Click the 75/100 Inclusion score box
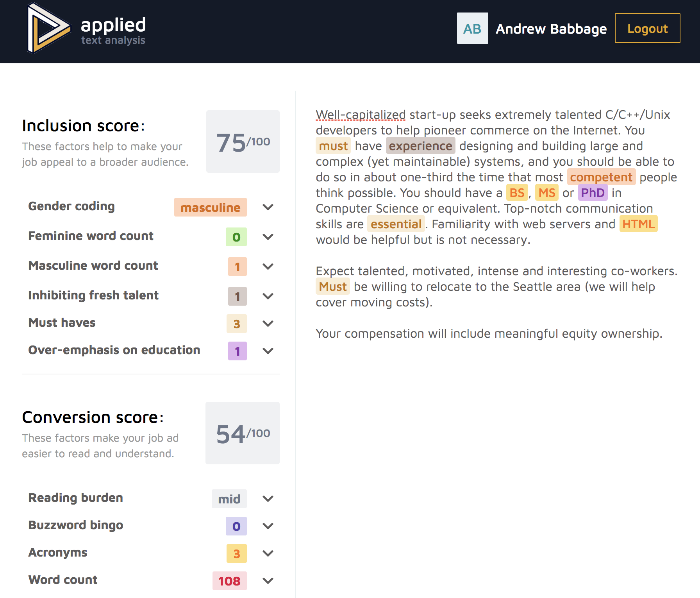This screenshot has width=700, height=598. (x=243, y=141)
